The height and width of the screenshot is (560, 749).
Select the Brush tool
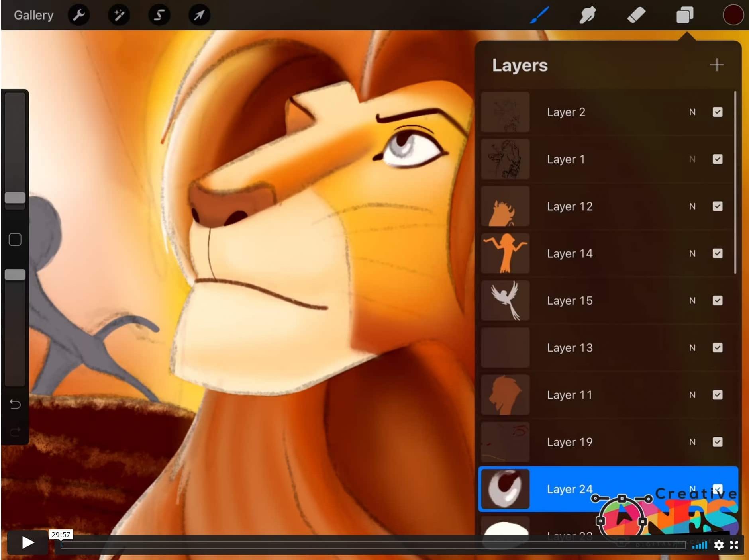pos(540,16)
